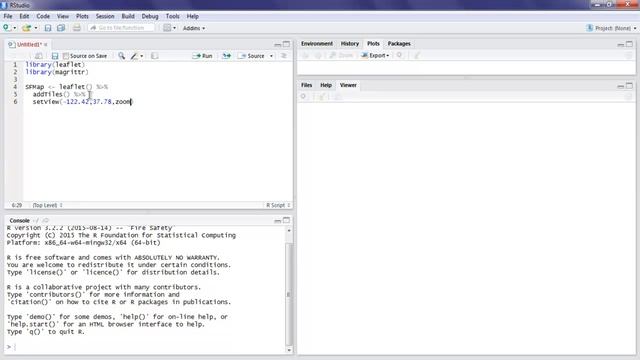The height and width of the screenshot is (360, 640).
Task: Click the Find/Replace magnifier icon
Action: [x=121, y=56]
